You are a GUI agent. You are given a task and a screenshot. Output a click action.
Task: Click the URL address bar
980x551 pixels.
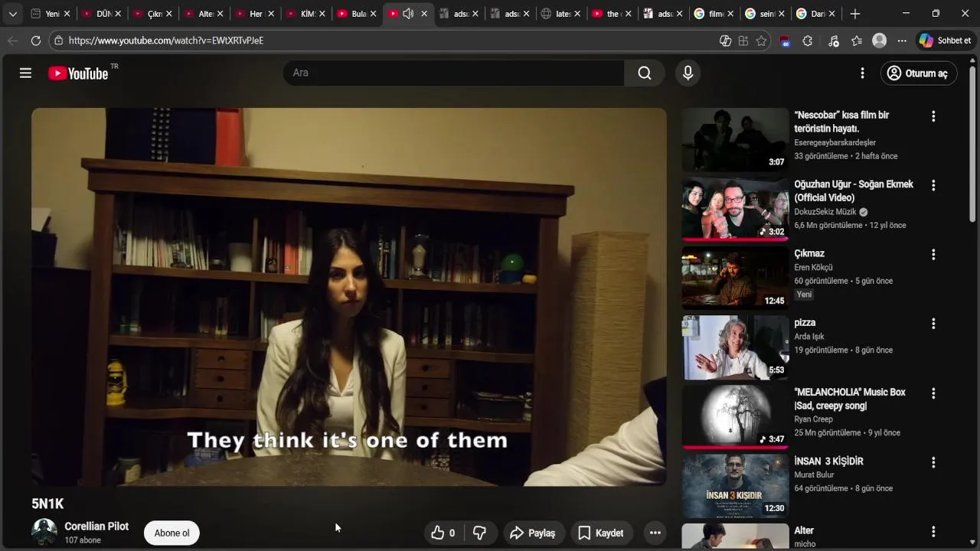(x=383, y=41)
